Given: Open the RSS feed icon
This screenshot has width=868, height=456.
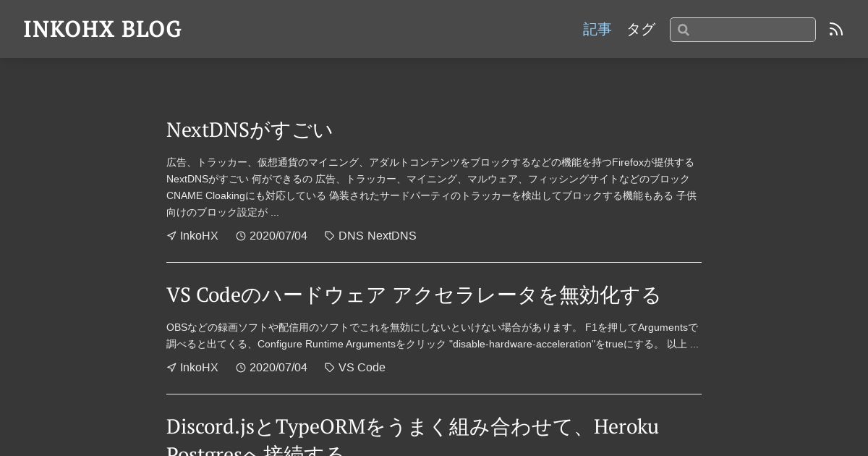Looking at the screenshot, I should coord(836,29).
